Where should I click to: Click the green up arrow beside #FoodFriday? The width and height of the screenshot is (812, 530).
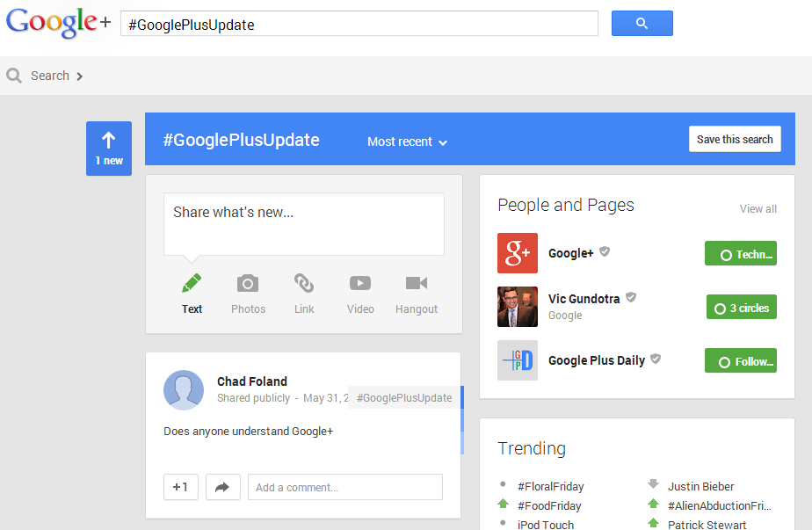(x=503, y=503)
